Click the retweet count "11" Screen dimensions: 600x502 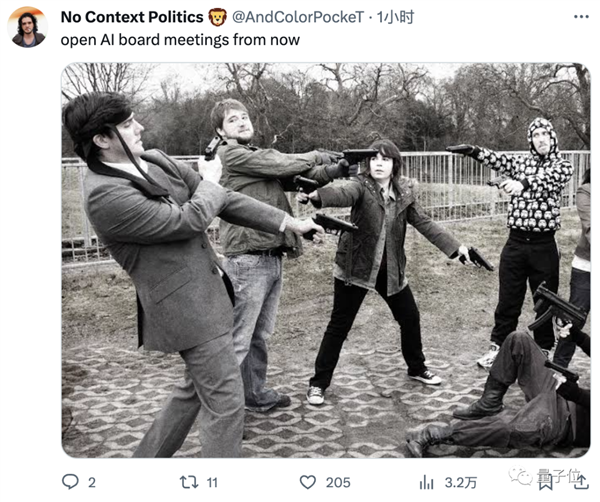click(211, 482)
